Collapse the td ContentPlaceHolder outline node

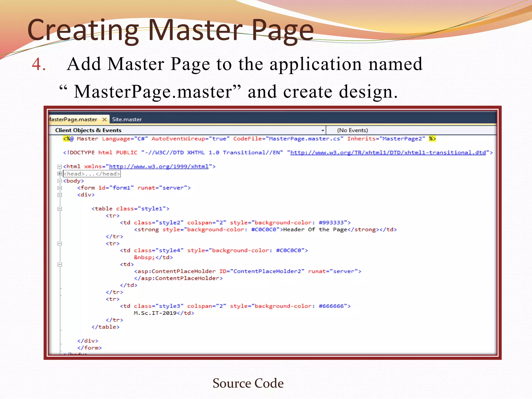59,264
